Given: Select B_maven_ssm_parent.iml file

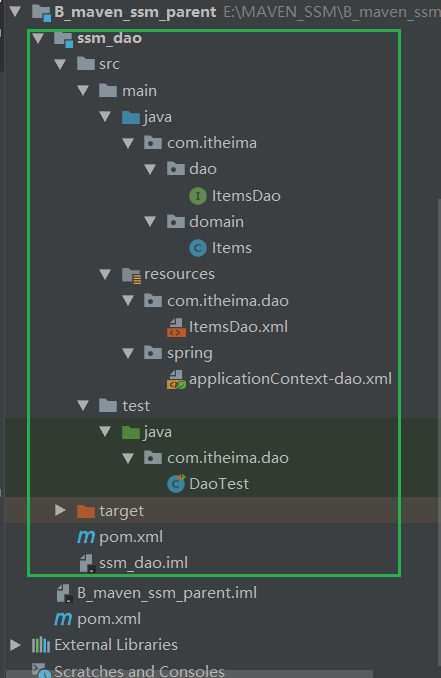Looking at the screenshot, I should point(157,593).
